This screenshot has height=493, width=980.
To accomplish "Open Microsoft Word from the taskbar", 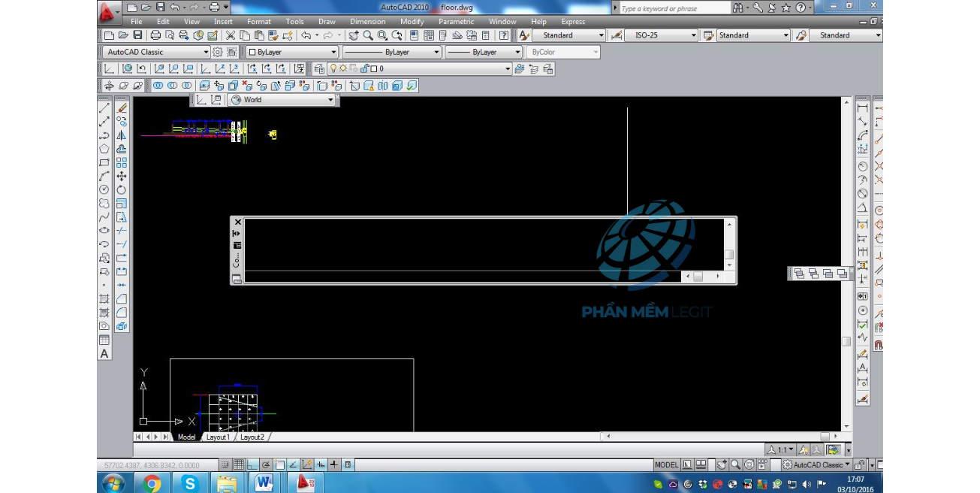I will [264, 482].
